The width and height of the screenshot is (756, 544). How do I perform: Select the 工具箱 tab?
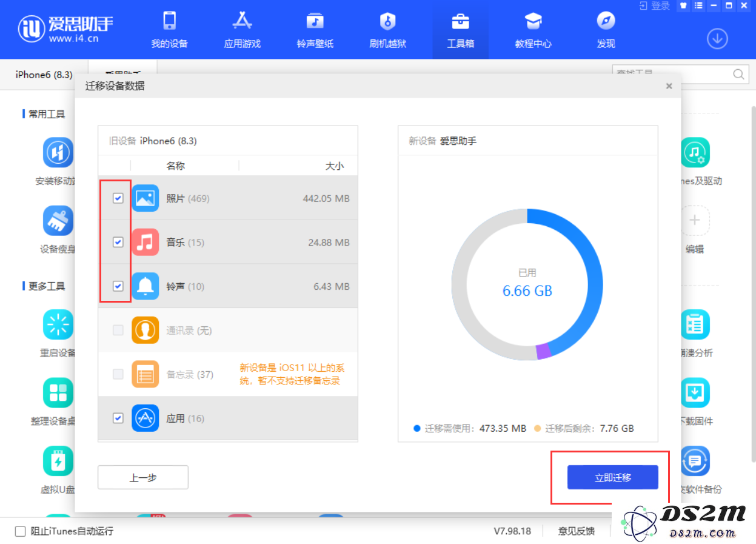[461, 30]
